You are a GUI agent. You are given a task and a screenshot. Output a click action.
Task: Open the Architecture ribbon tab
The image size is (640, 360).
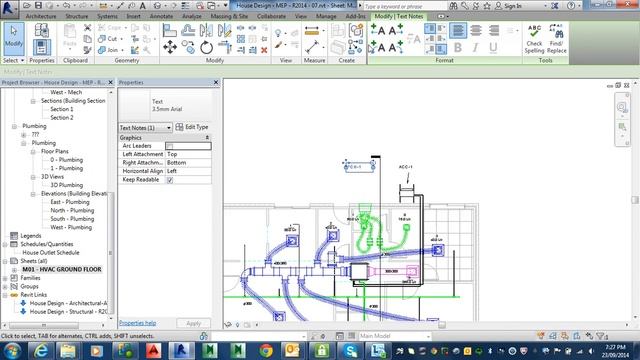pos(41,16)
